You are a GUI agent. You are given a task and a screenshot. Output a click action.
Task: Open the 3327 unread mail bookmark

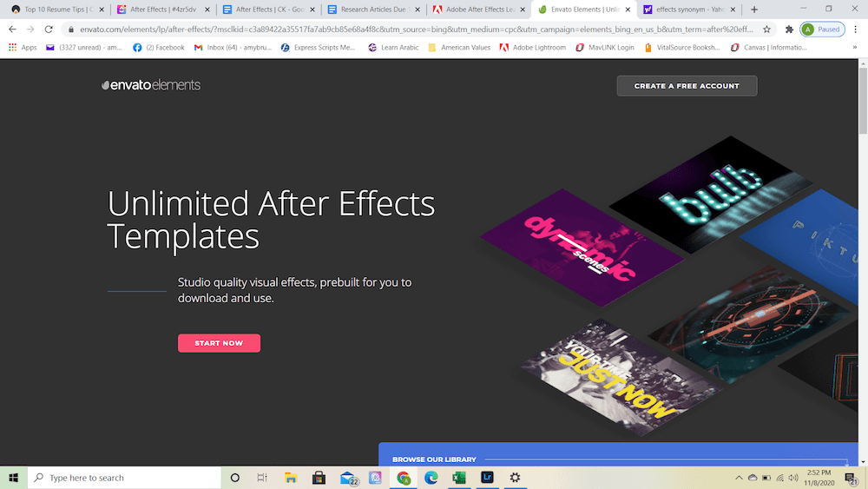pos(83,48)
